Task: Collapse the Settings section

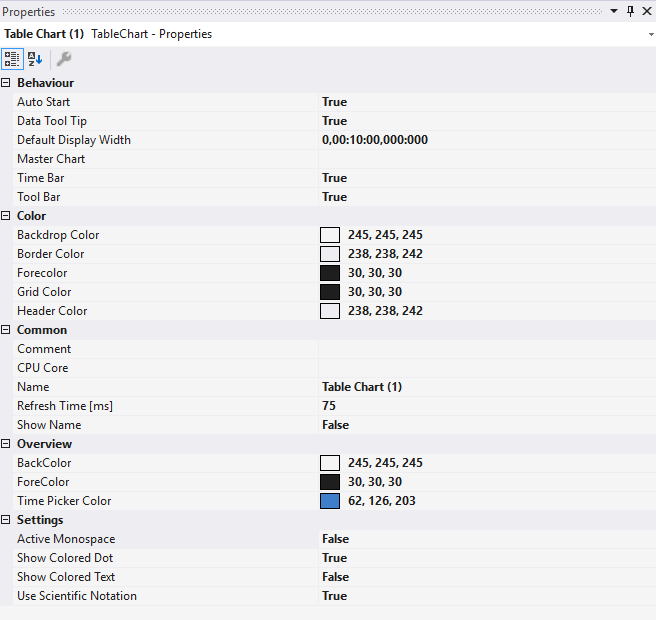Action: pos(7,520)
